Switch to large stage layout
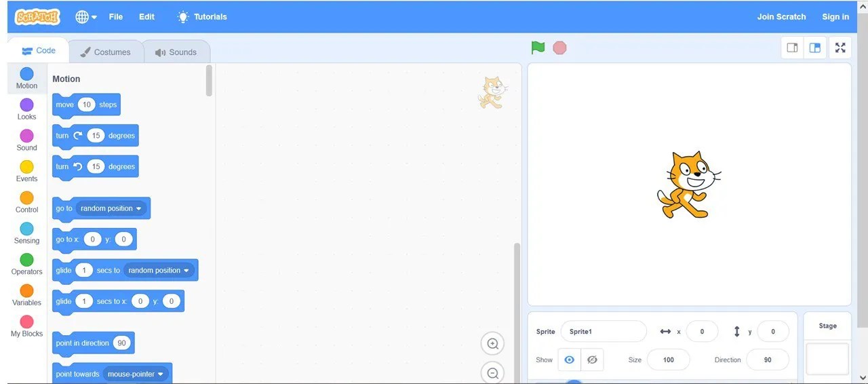This screenshot has height=384, width=868. click(x=815, y=47)
